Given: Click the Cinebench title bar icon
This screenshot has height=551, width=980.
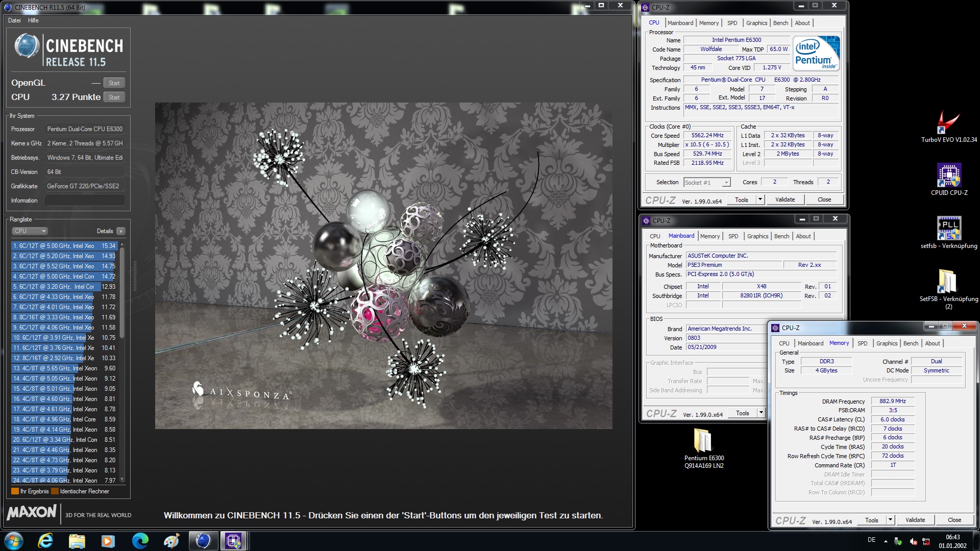Looking at the screenshot, I should pyautogui.click(x=8, y=7).
